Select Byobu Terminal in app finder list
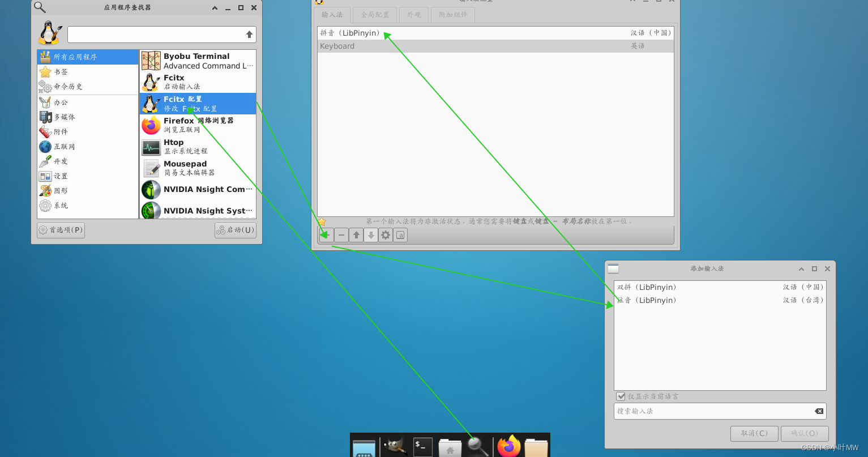The width and height of the screenshot is (868, 457). (x=198, y=61)
